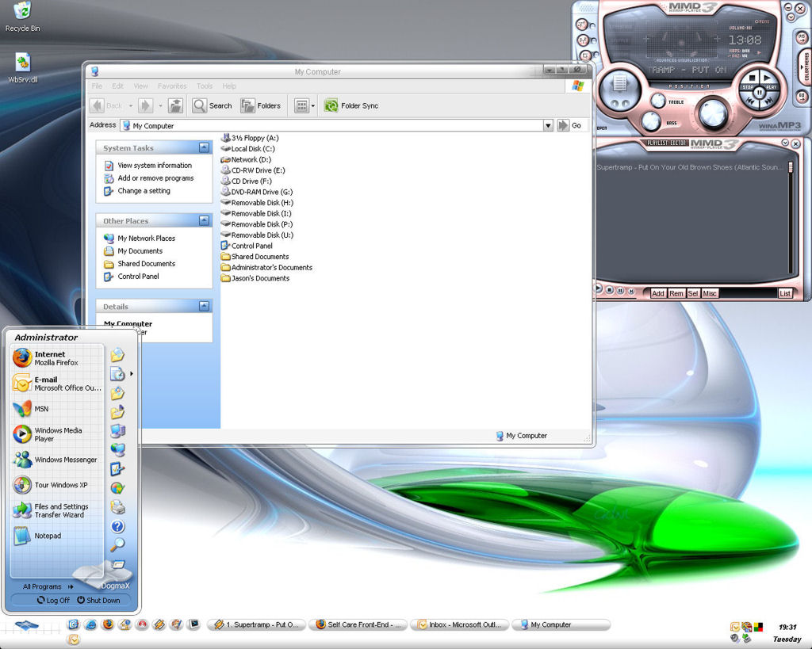Click the Add button in the Playlist Editor
812x649 pixels.
tap(657, 293)
